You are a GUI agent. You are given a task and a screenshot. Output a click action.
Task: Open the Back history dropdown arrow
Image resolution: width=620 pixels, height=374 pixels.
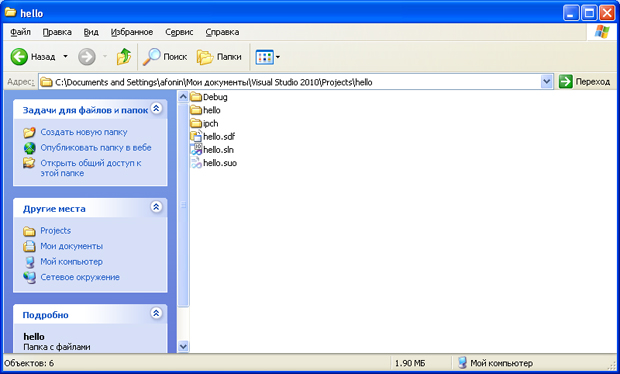click(x=66, y=57)
